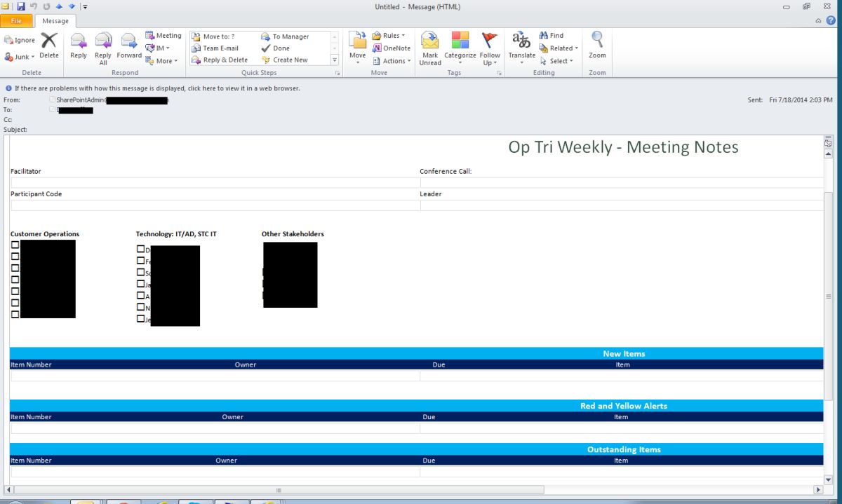This screenshot has width=842, height=504.
Task: Toggle the Technology checkbox starting with 'A'
Action: [140, 295]
